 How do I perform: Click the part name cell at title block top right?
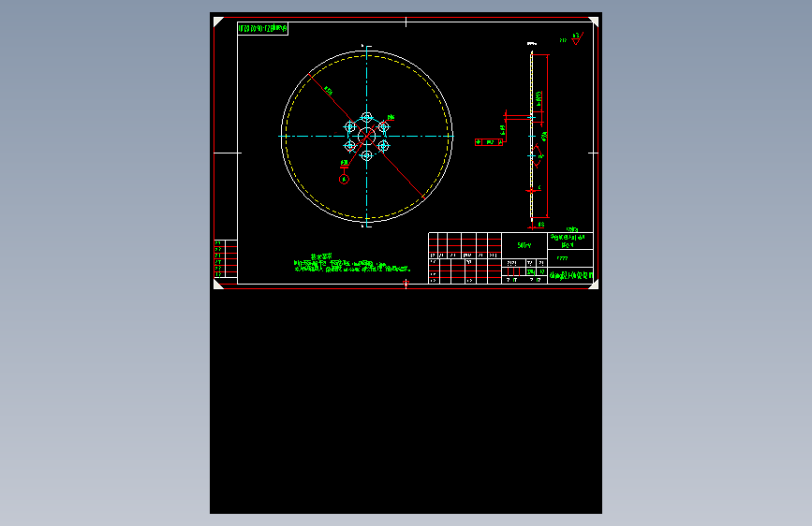tap(570, 241)
